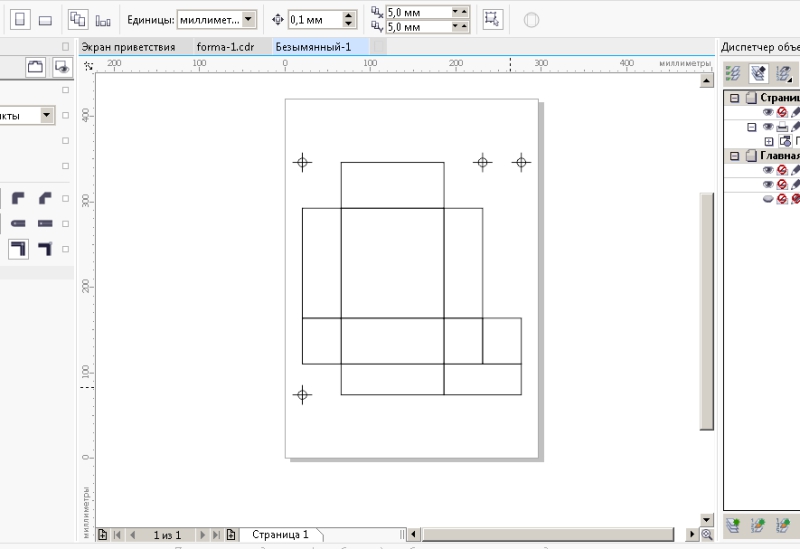Click Show Object Properties icon in Диспетчер
Image resolution: width=800 pixels, height=549 pixels.
coord(733,73)
